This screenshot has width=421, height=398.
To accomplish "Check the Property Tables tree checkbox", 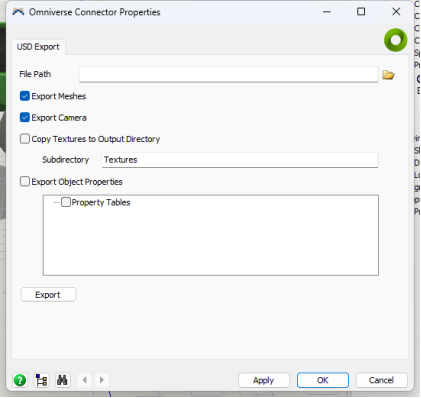I will click(x=66, y=202).
